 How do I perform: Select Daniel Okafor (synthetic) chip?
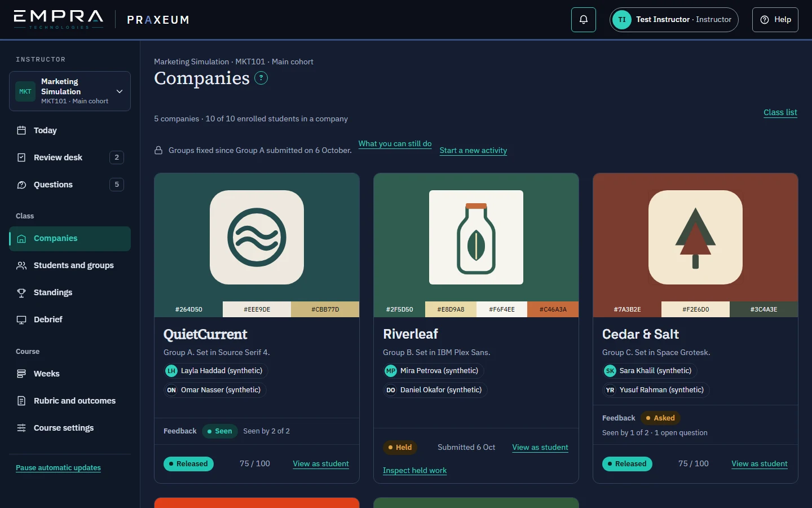[x=435, y=390]
